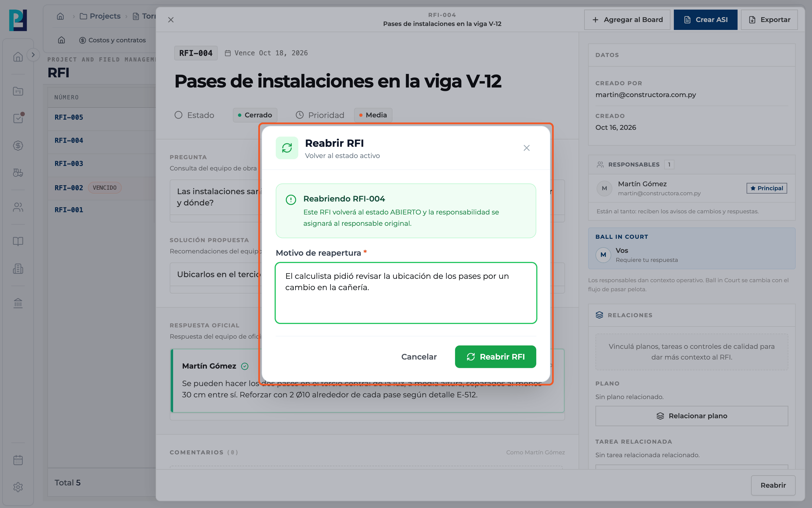
Task: Click Martín Gómez avatar in Responsables
Action: pos(604,188)
